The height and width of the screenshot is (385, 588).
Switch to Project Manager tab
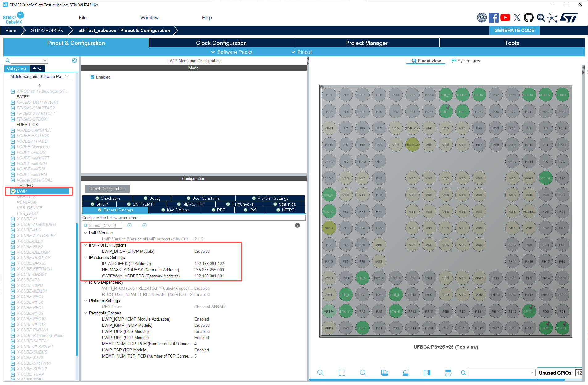click(366, 43)
